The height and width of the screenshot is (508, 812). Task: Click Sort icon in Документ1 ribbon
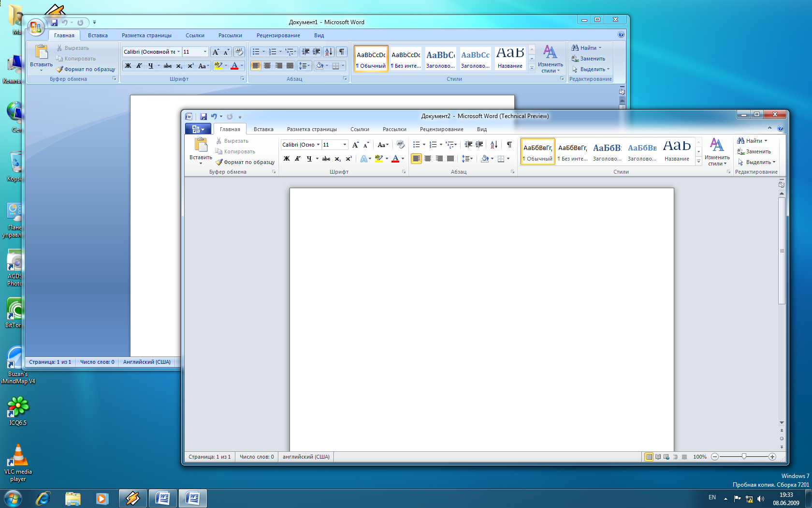pyautogui.click(x=329, y=52)
